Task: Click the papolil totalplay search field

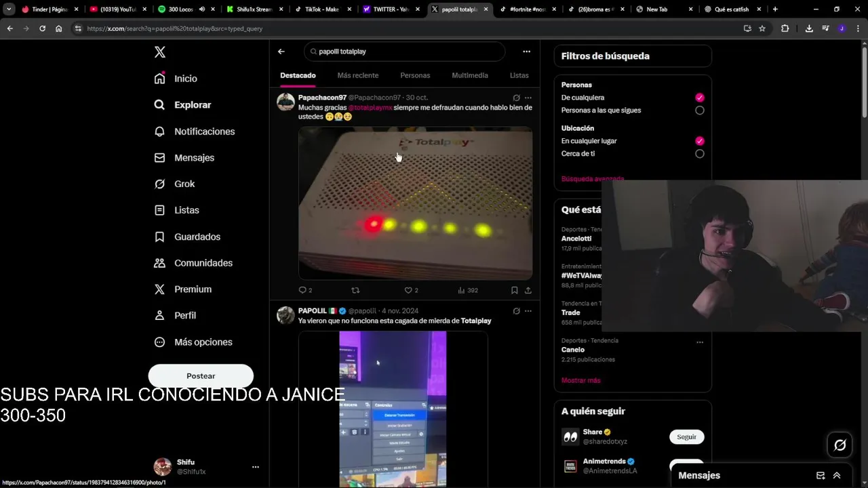Action: [x=405, y=52]
